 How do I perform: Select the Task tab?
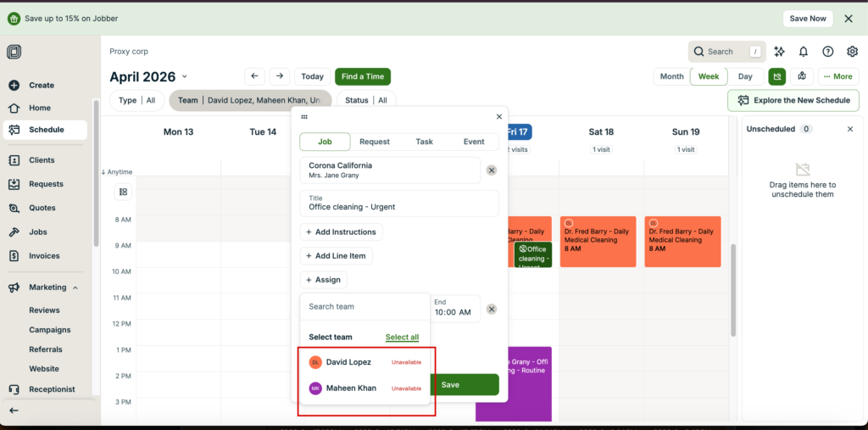click(x=424, y=142)
